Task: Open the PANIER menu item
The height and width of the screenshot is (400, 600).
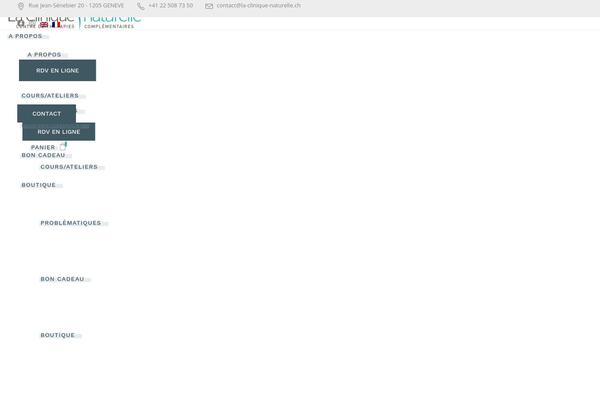Action: [43, 147]
